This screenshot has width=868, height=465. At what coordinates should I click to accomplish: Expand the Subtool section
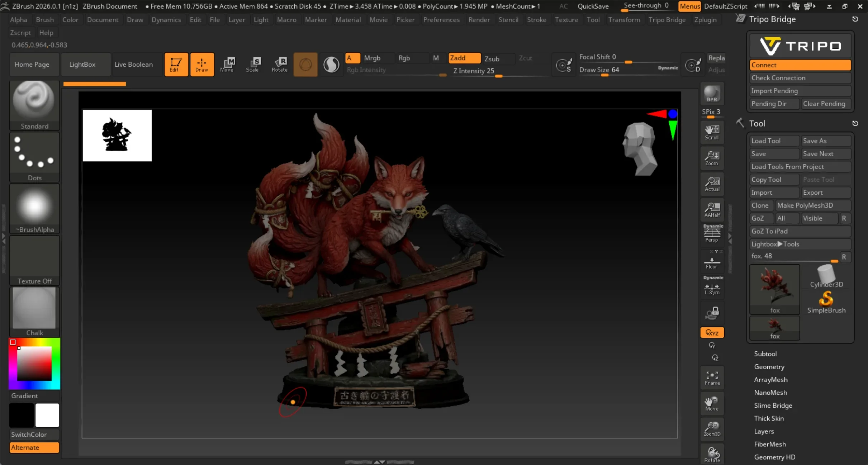point(765,354)
